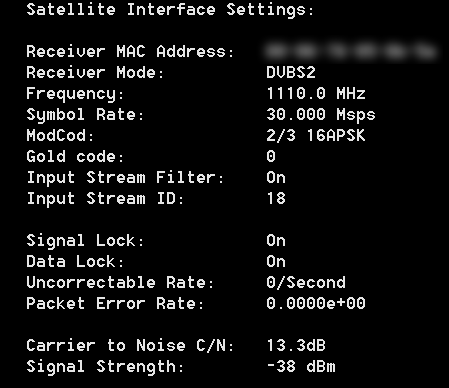The image size is (449, 388).
Task: Click the Uncorrectable Rate label
Action: (x=120, y=282)
